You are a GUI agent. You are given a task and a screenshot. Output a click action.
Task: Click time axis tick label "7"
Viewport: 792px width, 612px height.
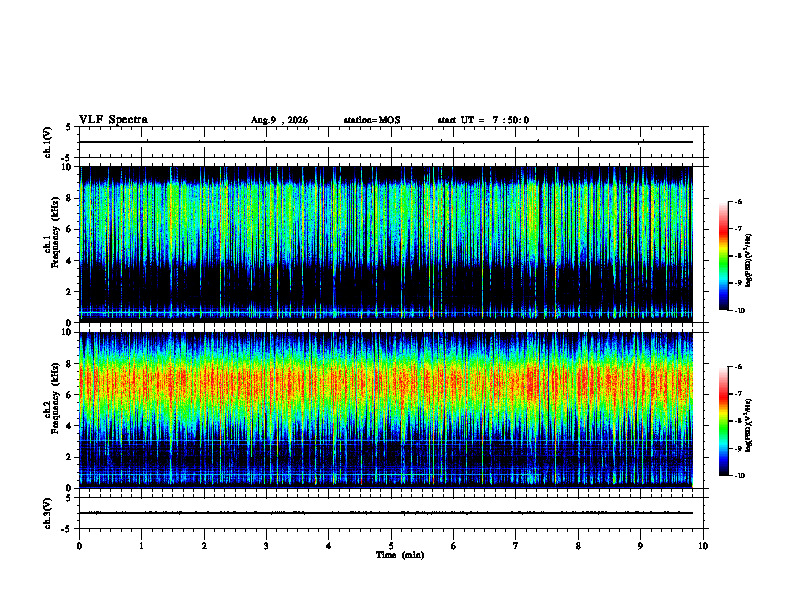[516, 546]
